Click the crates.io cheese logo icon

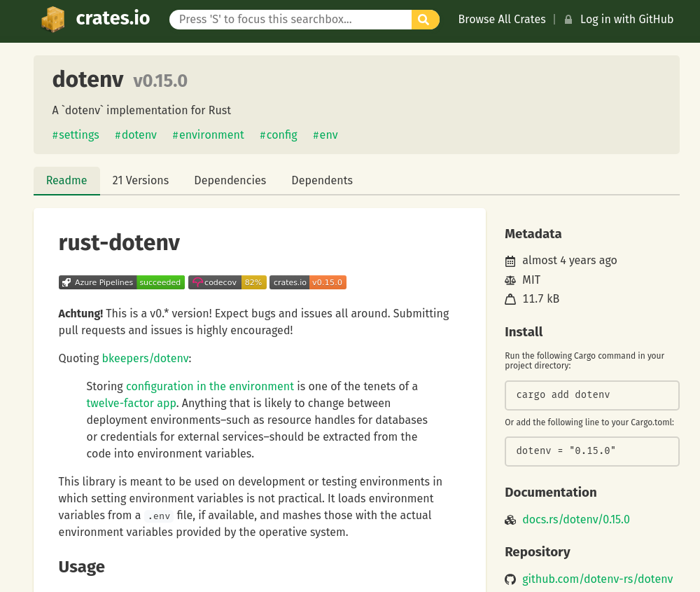pos(53,19)
